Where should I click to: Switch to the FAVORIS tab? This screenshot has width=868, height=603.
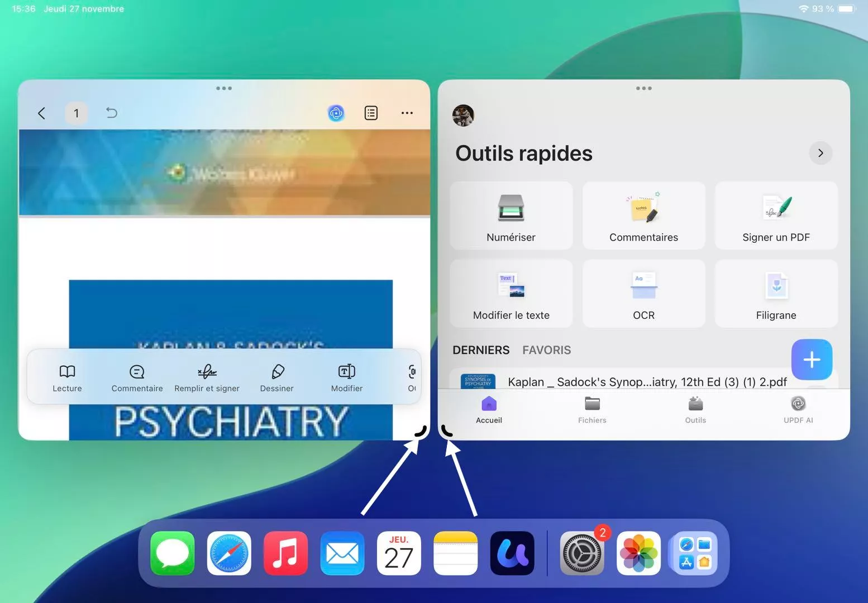(547, 350)
